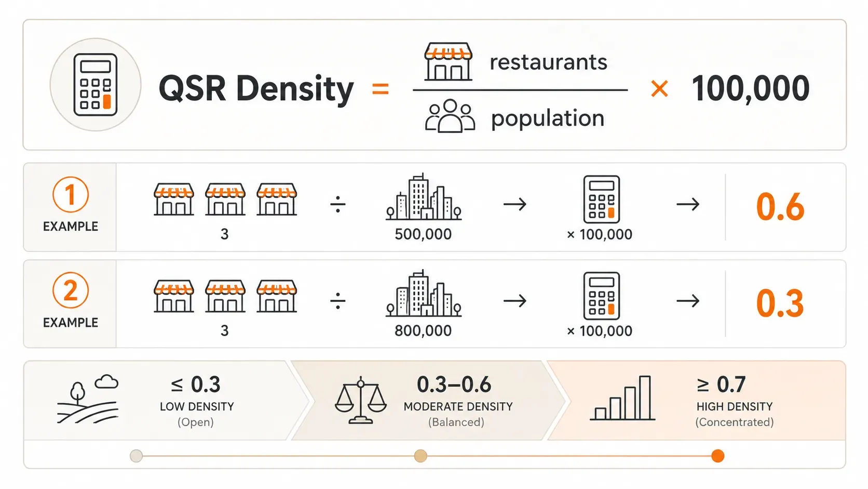Select the High Density (Concentrated) segment
Screen dimensions: 868x489
tap(697, 401)
